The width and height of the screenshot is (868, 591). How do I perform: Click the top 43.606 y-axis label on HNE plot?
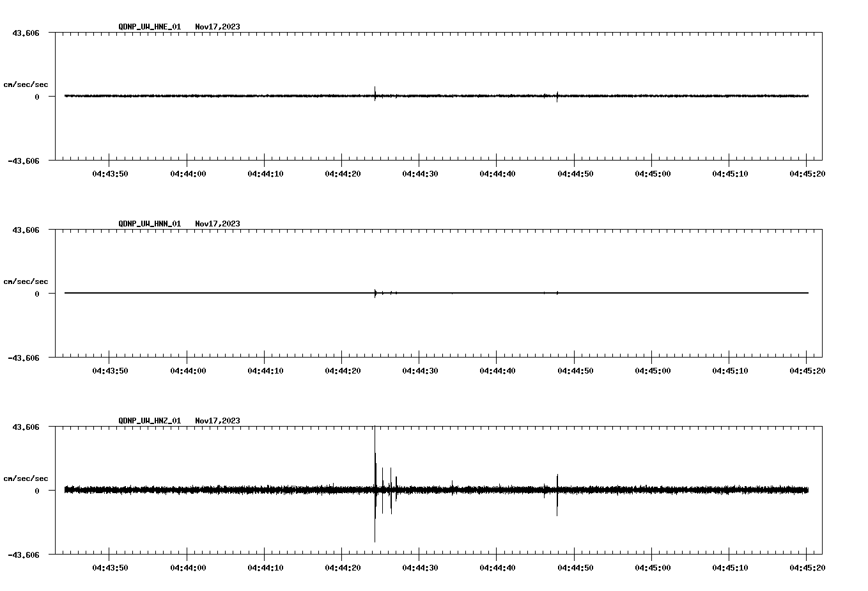tap(26, 33)
